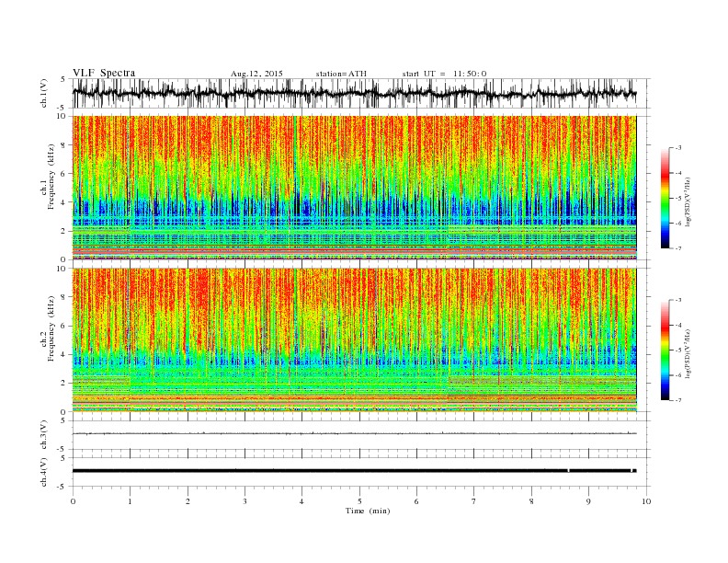Click the 'ch.3(V)' axis label
Screen dimensions: 728x563
43,434
